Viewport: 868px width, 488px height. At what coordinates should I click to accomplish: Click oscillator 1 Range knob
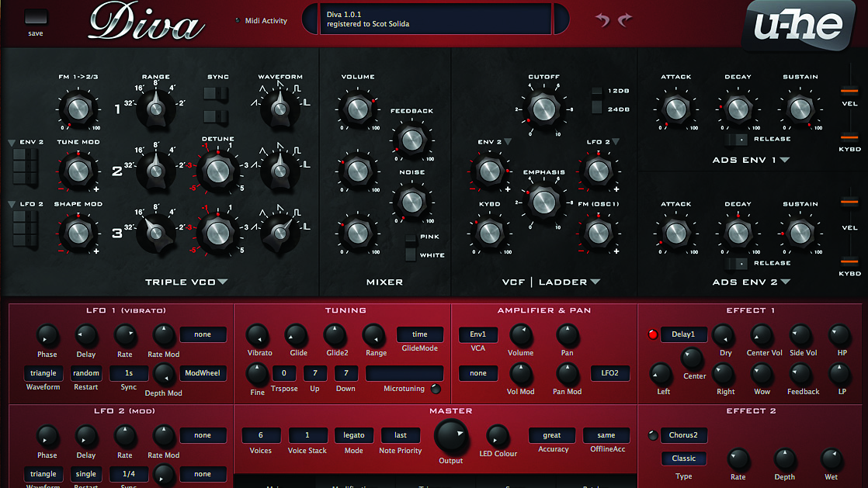156,109
